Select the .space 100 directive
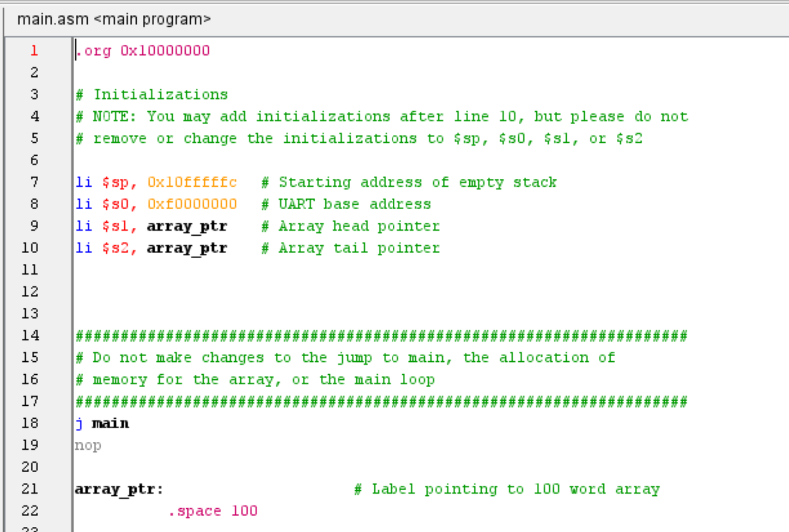This screenshot has height=532, width=789. point(212,510)
